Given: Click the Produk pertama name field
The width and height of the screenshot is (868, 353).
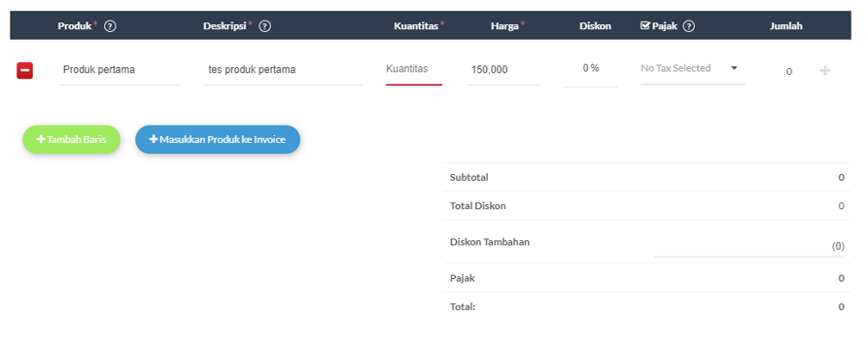Looking at the screenshot, I should [119, 70].
